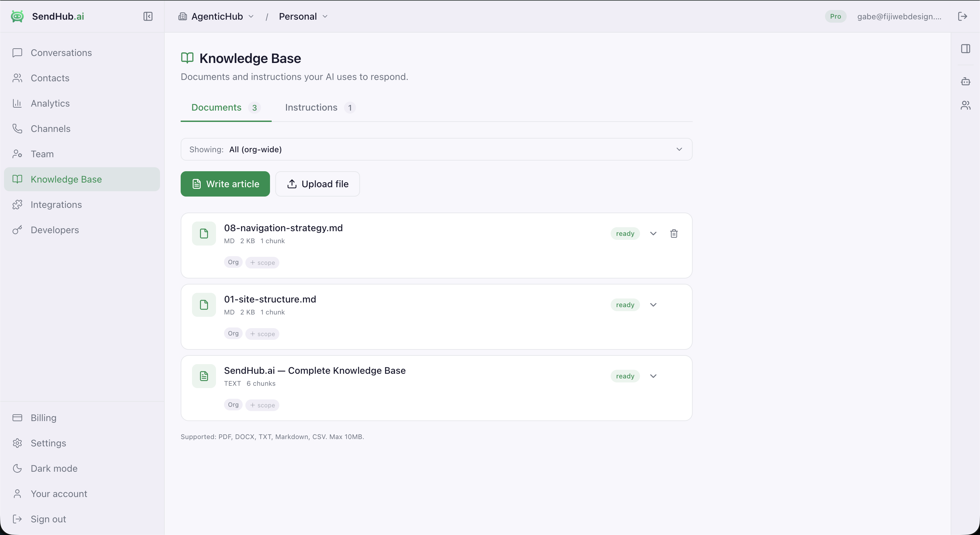Click the logout icon in top bar
980x535 pixels.
(x=963, y=16)
